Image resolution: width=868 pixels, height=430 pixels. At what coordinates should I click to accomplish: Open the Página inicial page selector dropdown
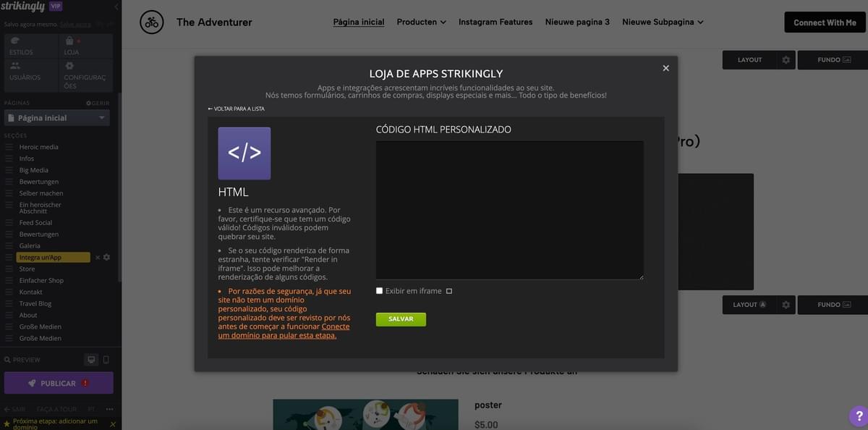[57, 118]
